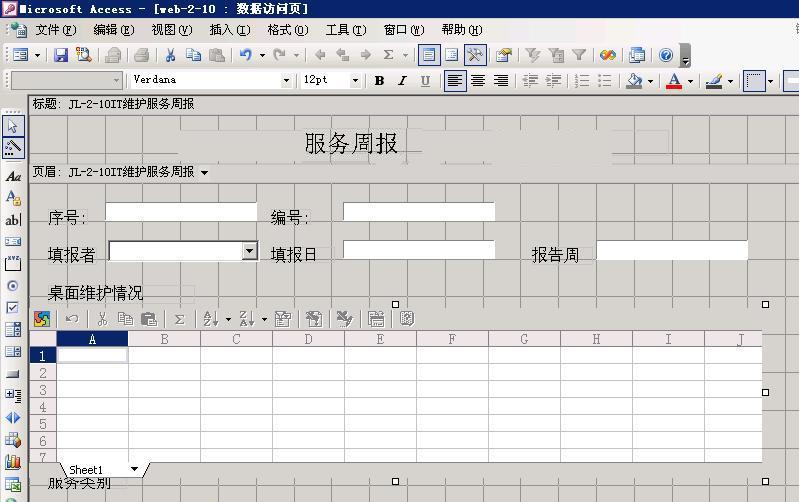Open the Verdana font dropdown
This screenshot has width=799, height=502.
286,80
